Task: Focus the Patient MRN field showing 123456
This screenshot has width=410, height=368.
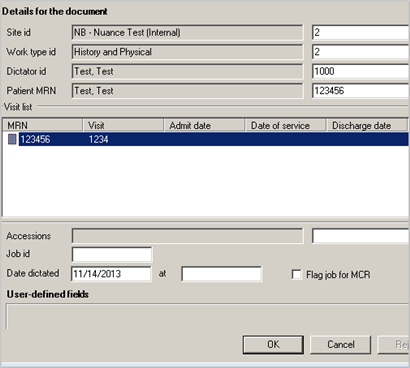Action: click(361, 91)
